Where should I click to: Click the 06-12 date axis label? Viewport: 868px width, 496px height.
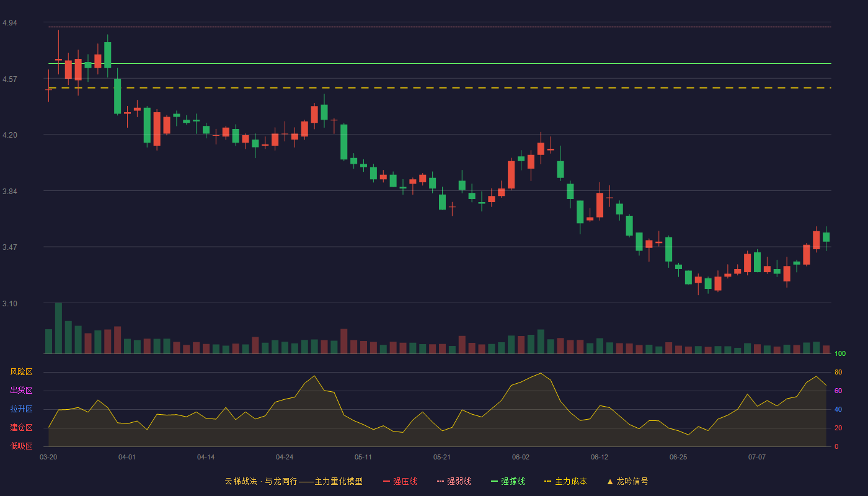600,457
